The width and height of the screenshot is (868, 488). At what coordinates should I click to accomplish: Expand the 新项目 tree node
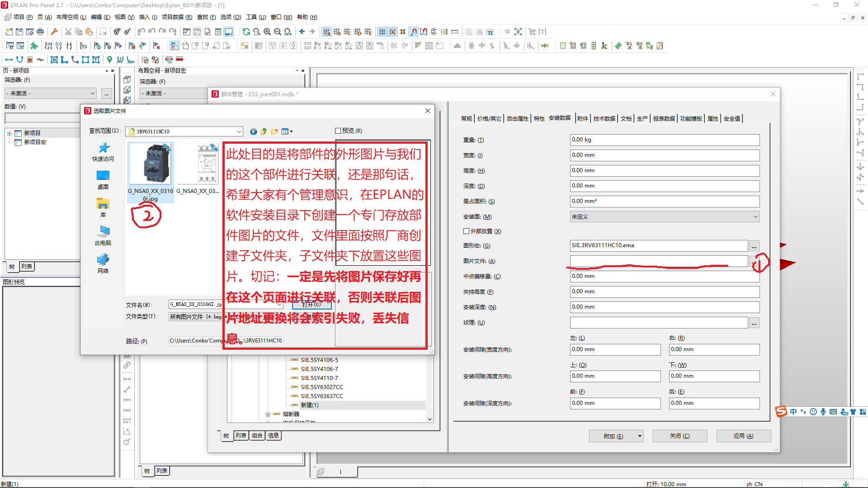tap(9, 133)
